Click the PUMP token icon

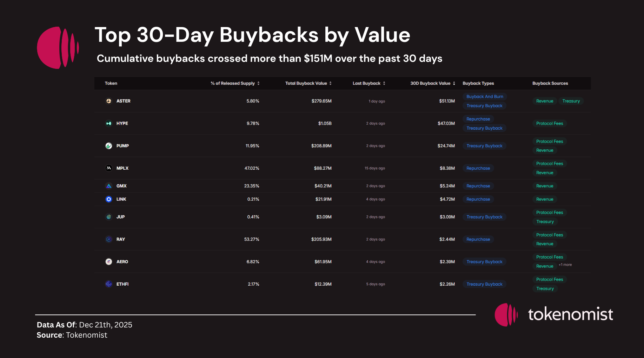pyautogui.click(x=109, y=146)
